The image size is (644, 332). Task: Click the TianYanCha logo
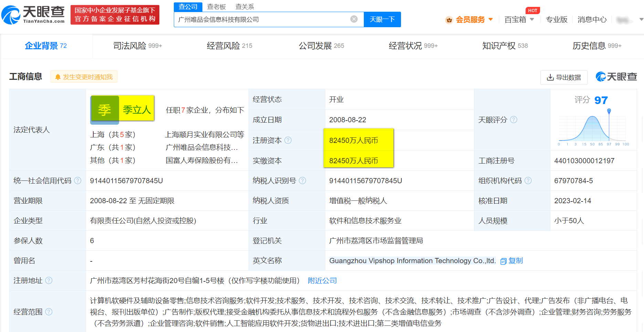pyautogui.click(x=33, y=15)
